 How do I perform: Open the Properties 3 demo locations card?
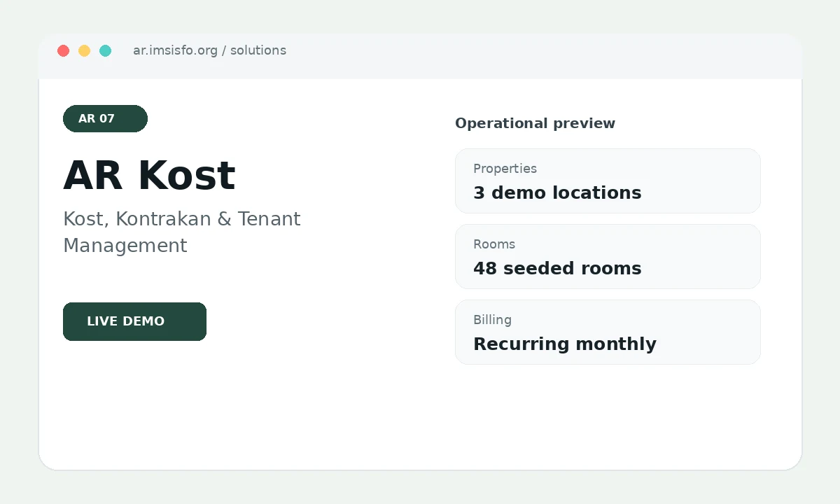click(608, 181)
